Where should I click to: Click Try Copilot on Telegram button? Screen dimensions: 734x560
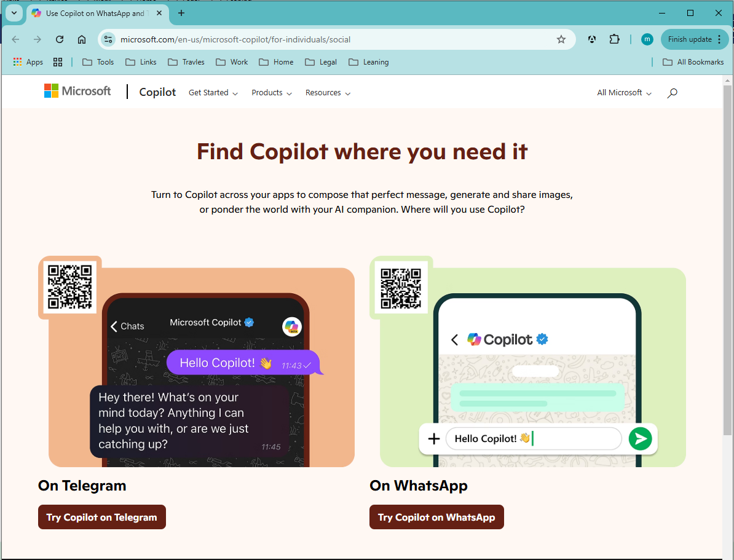101,517
